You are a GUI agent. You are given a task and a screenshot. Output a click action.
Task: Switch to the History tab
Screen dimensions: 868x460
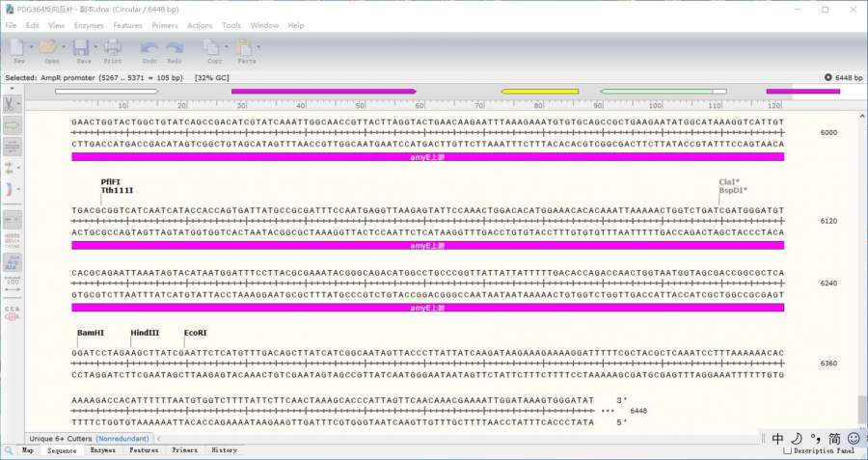[224, 450]
